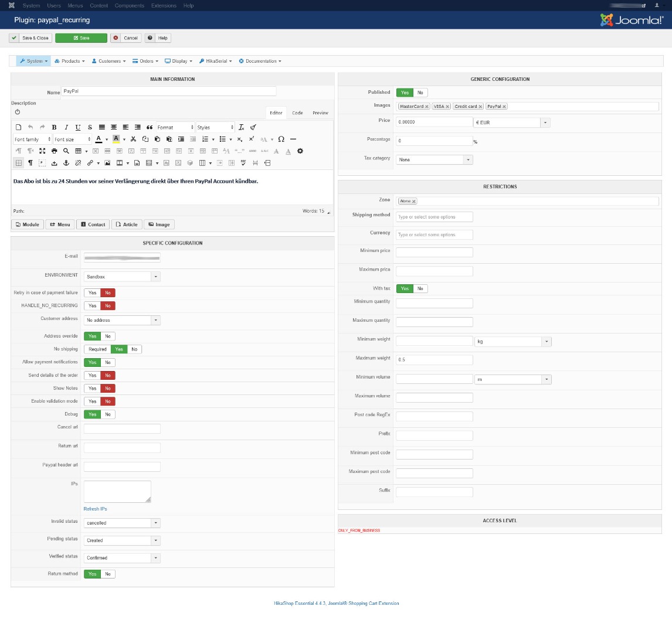Open the Extensions menu in top bar
This screenshot has width=672, height=633.
[x=164, y=5]
